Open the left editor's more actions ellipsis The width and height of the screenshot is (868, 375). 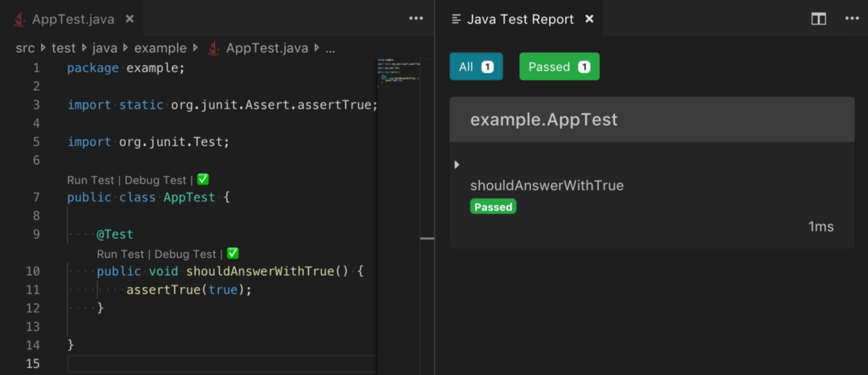point(416,18)
